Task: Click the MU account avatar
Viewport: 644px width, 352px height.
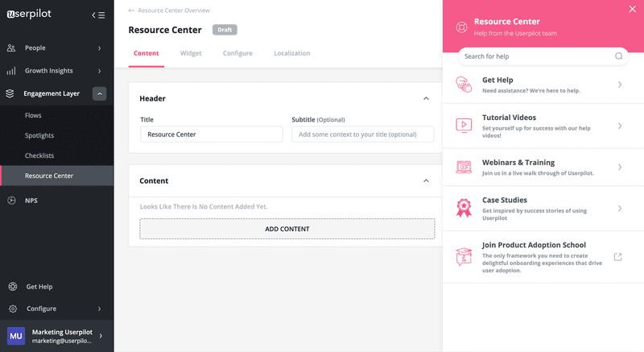Action: [16, 336]
